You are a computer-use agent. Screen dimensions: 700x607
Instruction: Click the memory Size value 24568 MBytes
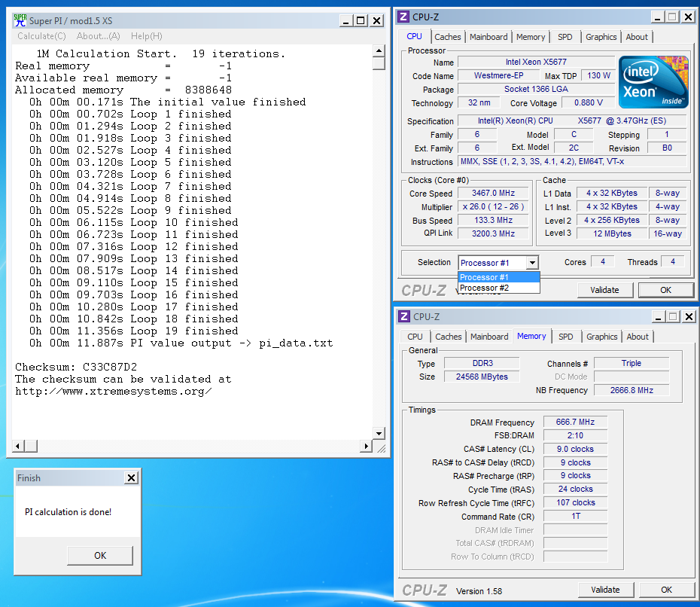482,377
